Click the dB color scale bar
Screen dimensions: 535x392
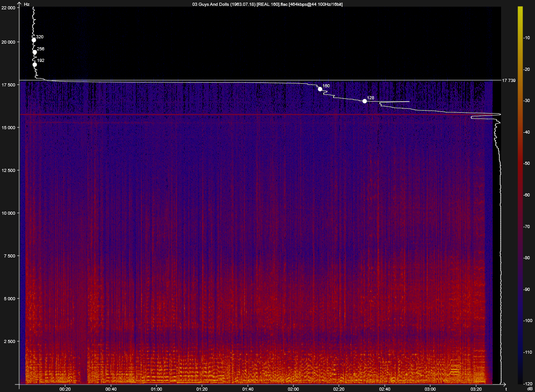(520, 195)
